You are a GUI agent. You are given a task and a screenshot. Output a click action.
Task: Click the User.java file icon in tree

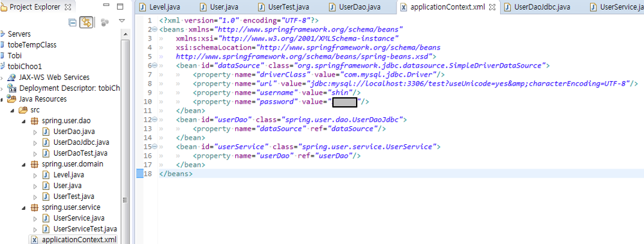pos(46,185)
